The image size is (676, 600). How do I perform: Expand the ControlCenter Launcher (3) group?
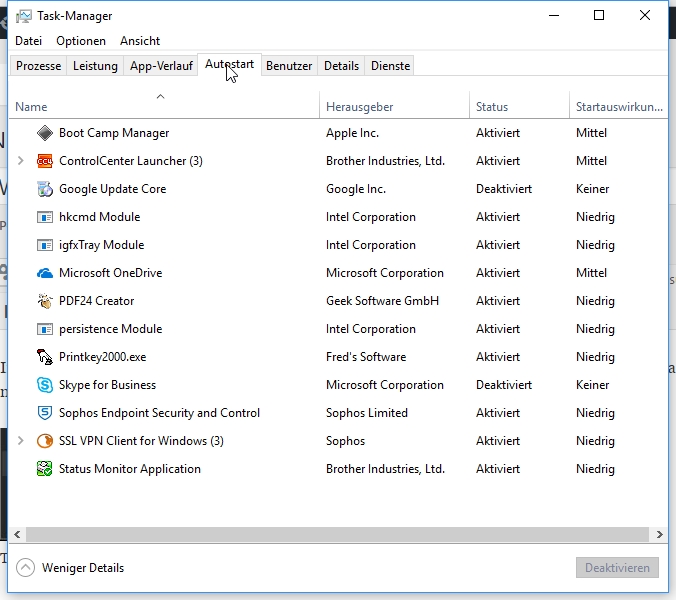pyautogui.click(x=20, y=161)
